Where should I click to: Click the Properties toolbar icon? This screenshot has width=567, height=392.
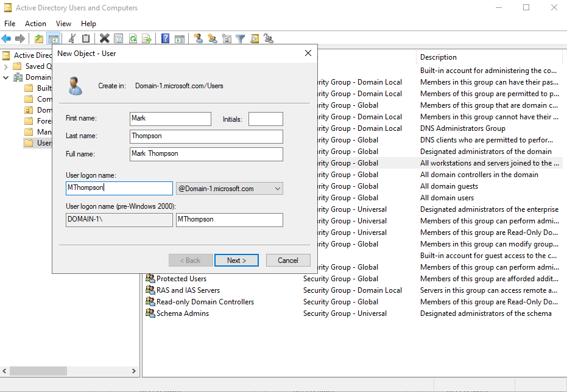tap(118, 38)
